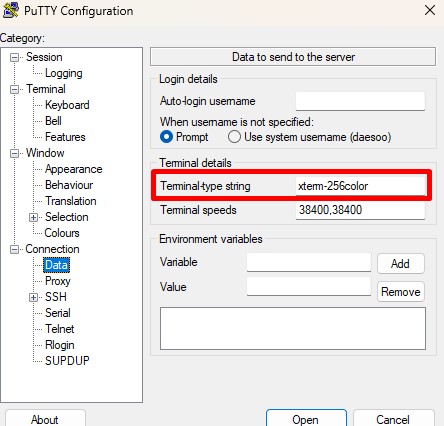Expand the Selection tree node
This screenshot has width=444, height=426.
tap(33, 217)
